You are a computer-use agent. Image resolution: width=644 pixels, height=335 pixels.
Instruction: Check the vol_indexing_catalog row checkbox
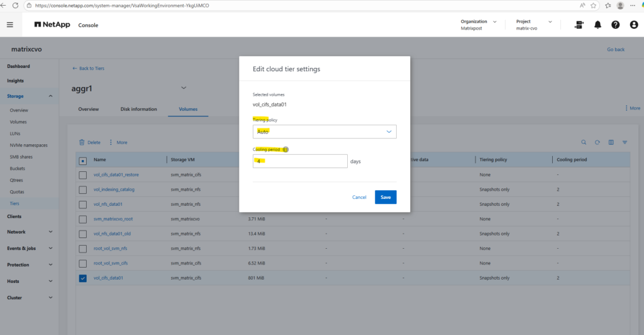pos(83,189)
